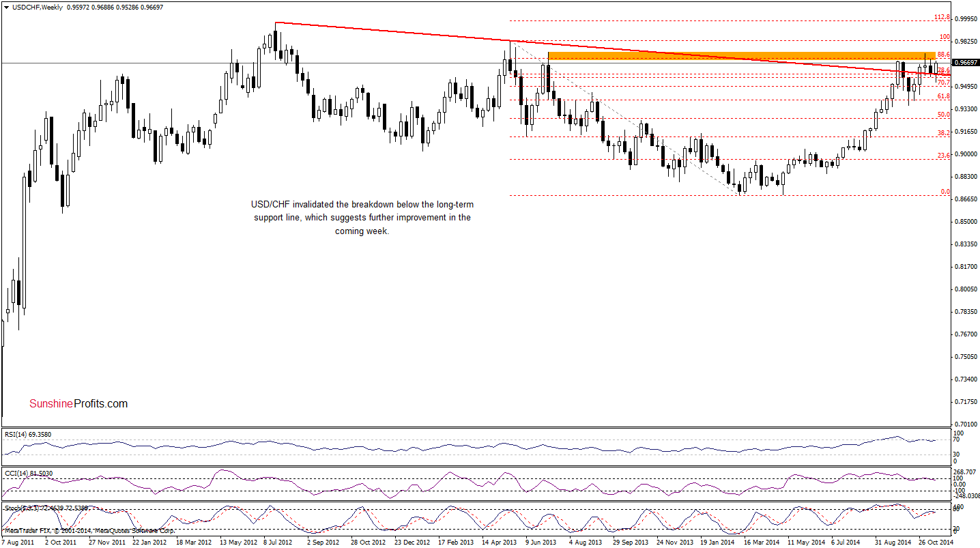Click the 26 Oct 2014 date label
This screenshot has width=980, height=548.
(937, 543)
